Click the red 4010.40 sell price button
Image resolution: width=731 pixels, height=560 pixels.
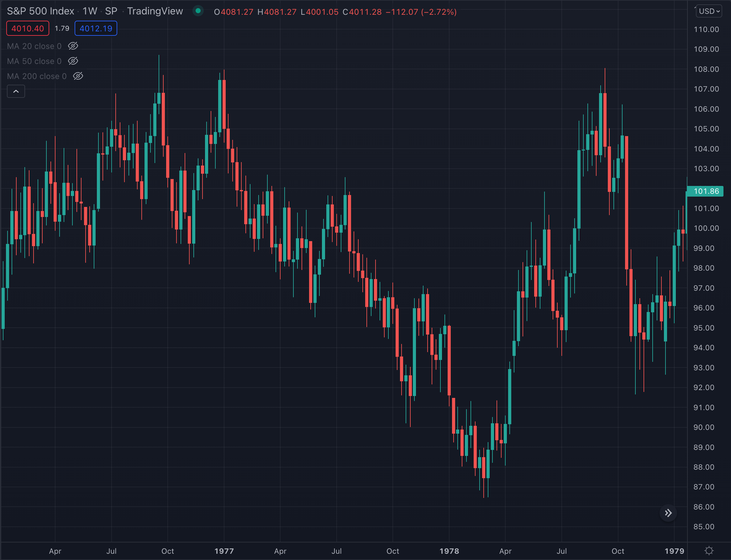28,28
